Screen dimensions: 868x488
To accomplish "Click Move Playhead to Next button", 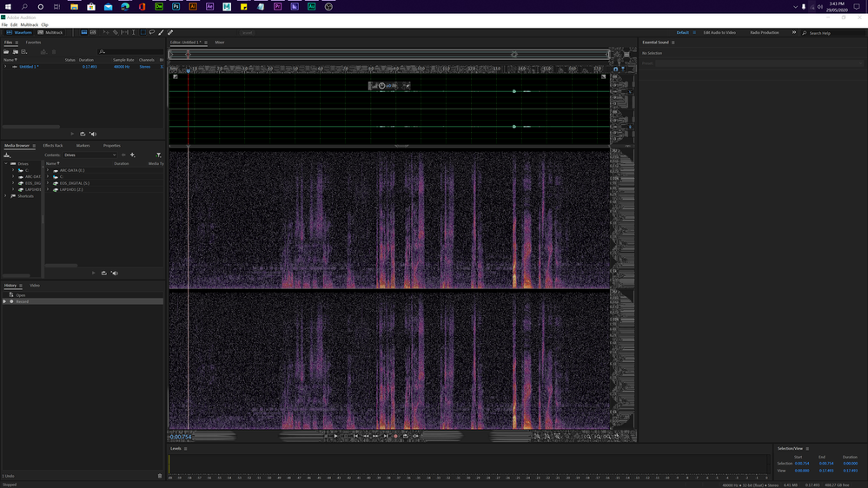I will [x=386, y=436].
